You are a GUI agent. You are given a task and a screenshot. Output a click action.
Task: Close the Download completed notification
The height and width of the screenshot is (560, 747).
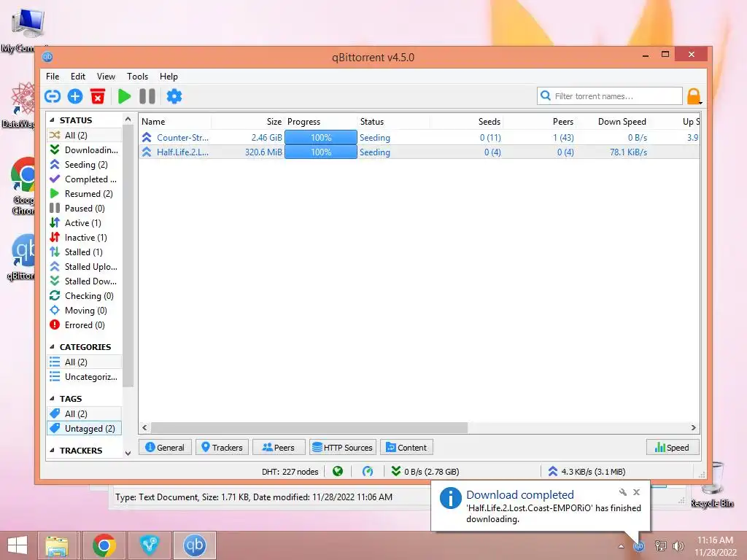[x=636, y=492]
